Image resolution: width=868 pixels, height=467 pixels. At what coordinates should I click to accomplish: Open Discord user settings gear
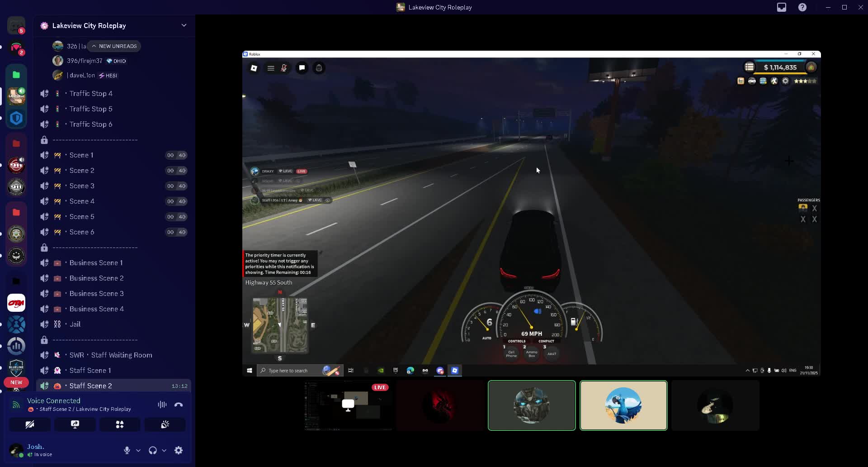pyautogui.click(x=179, y=450)
